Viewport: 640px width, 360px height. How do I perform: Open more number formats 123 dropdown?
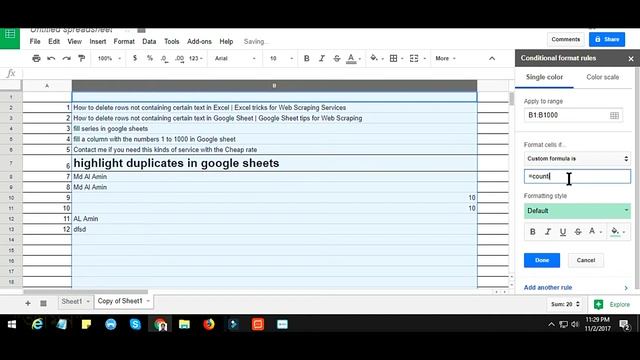196,58
